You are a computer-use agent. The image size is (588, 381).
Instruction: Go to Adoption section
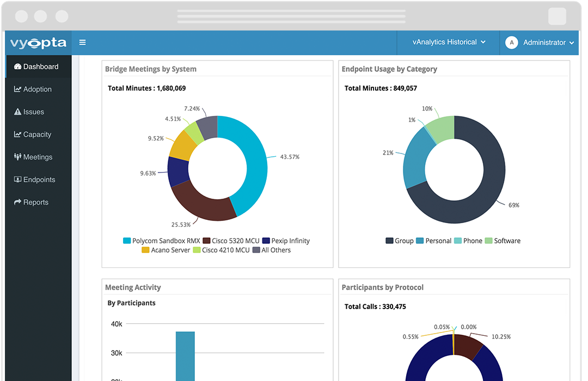coord(38,89)
